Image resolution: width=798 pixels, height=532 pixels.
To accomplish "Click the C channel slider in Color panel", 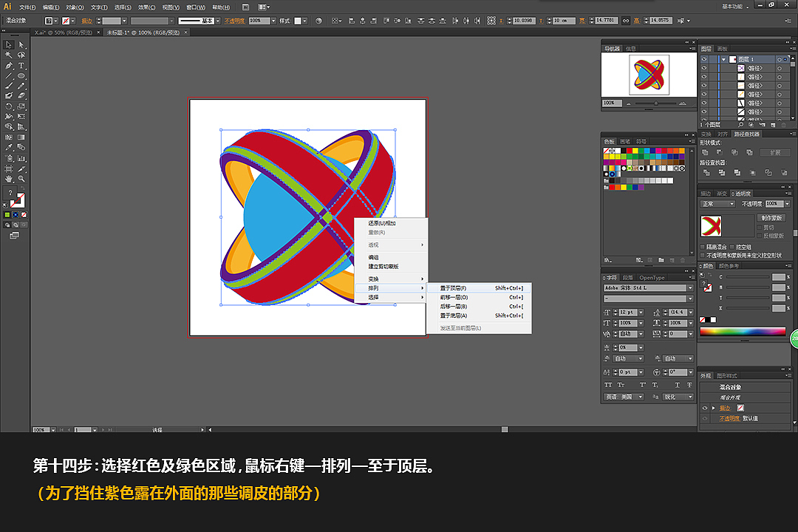I will tap(748, 277).
